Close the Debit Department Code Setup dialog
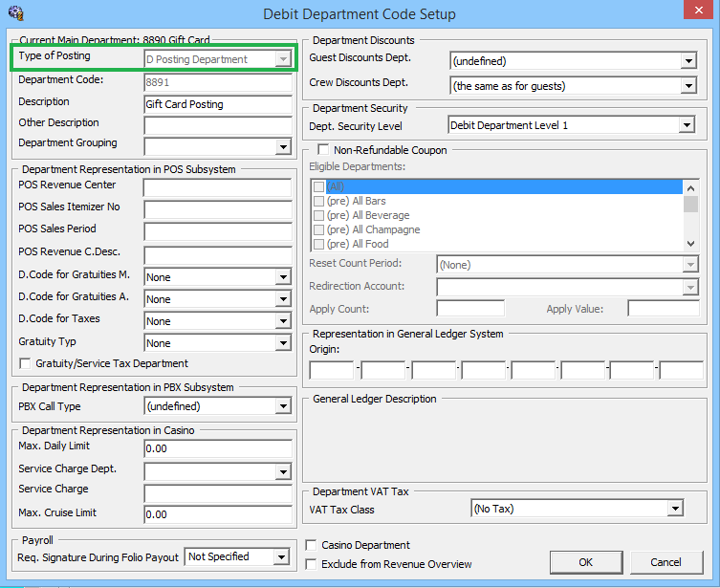The width and height of the screenshot is (720, 588). point(698,11)
